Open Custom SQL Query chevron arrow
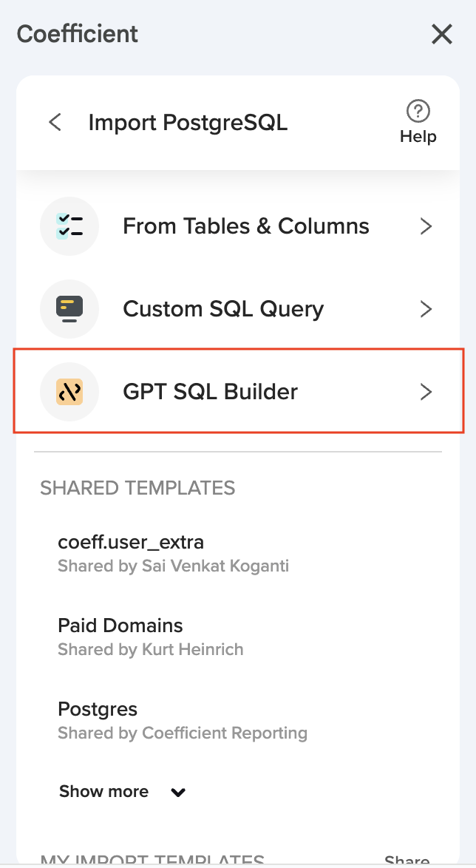 [426, 309]
